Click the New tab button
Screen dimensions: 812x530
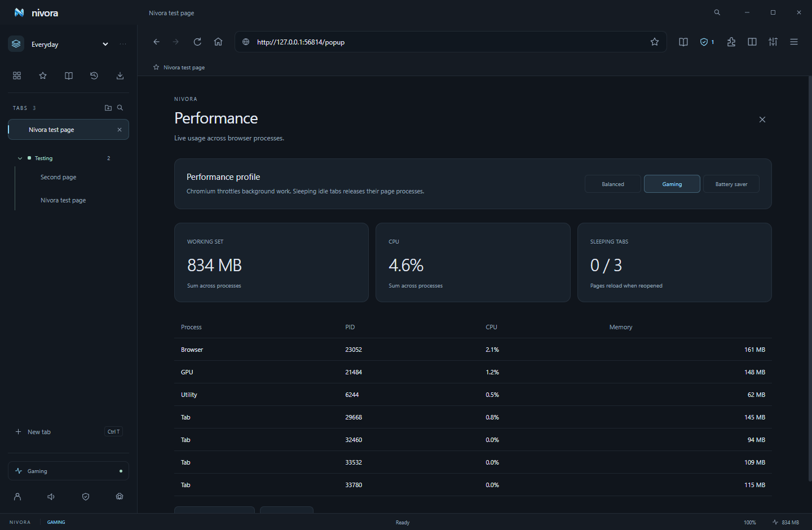pyautogui.click(x=68, y=432)
